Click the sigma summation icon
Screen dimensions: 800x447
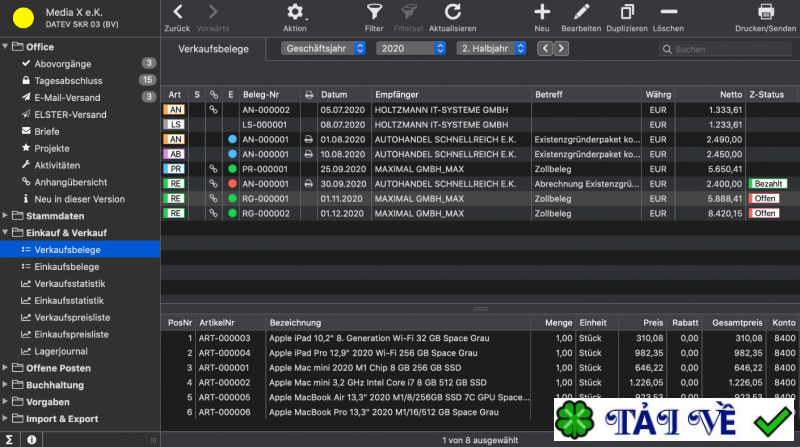pos(9,439)
